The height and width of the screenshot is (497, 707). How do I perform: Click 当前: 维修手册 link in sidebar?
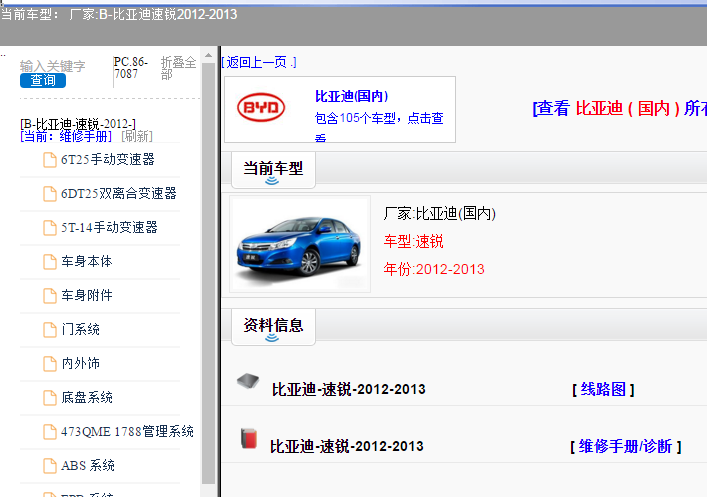(x=66, y=136)
